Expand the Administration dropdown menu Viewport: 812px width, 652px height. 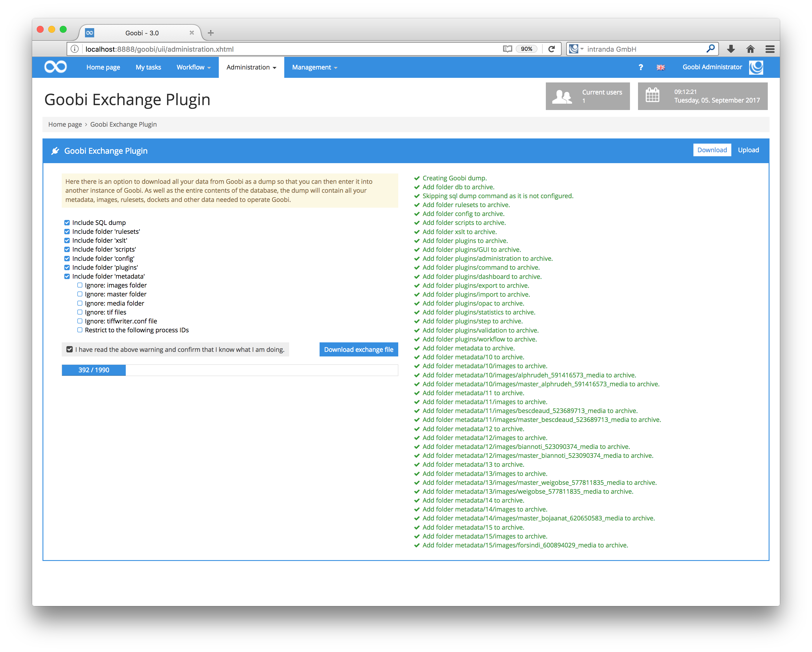[x=251, y=67]
